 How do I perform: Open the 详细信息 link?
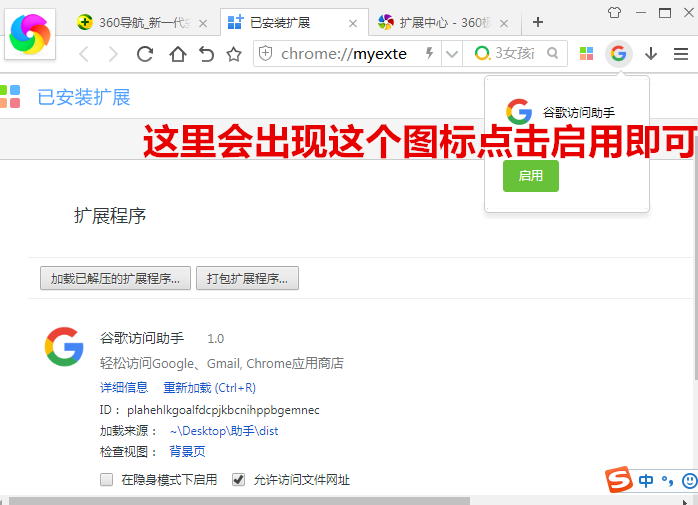[x=124, y=387]
